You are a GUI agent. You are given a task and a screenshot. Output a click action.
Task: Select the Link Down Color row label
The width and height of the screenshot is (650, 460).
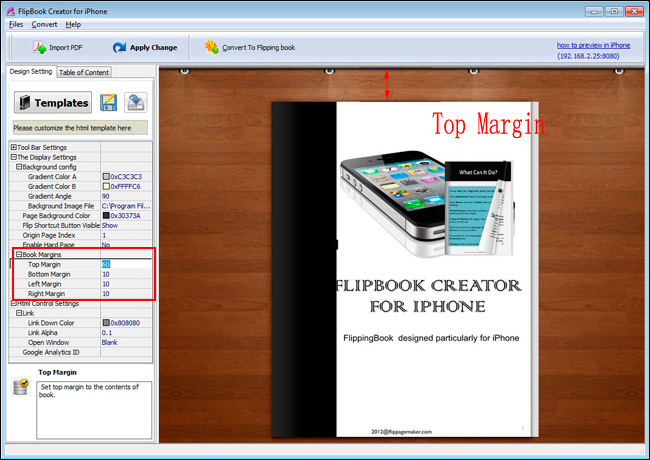[x=51, y=323]
